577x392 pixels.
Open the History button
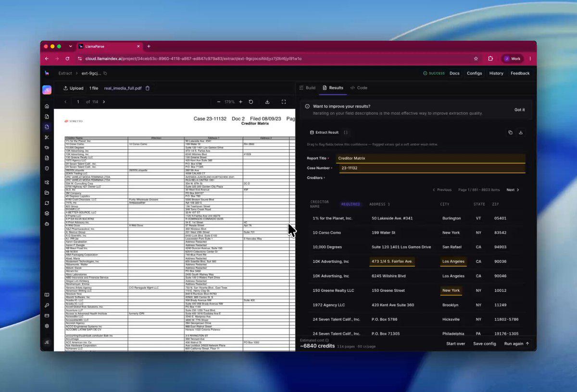pos(496,73)
